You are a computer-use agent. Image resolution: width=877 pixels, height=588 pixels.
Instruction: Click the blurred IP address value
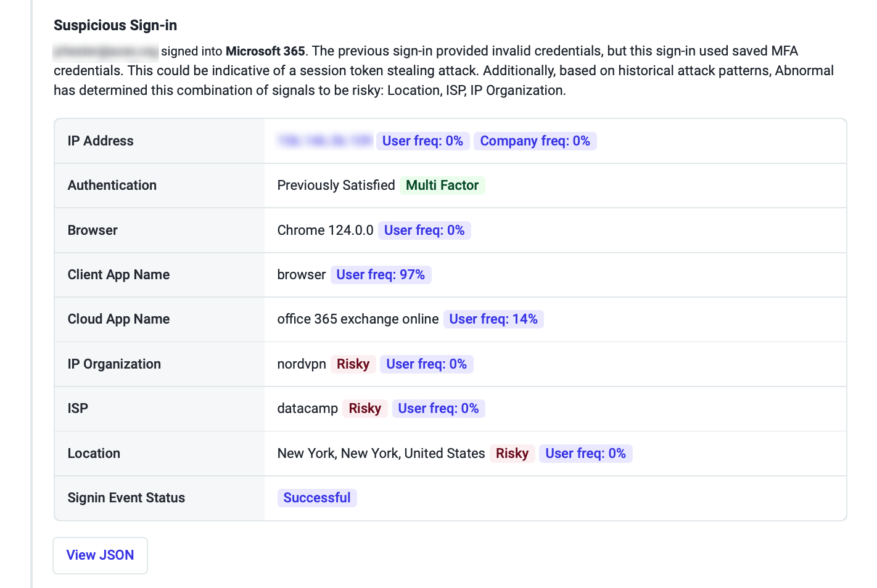pyautogui.click(x=325, y=141)
